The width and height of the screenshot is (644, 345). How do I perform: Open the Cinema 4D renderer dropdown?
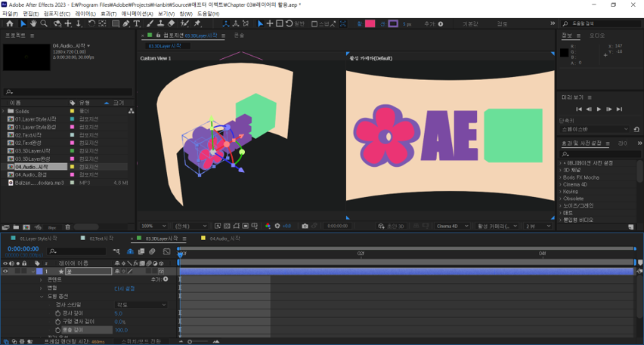[452, 226]
